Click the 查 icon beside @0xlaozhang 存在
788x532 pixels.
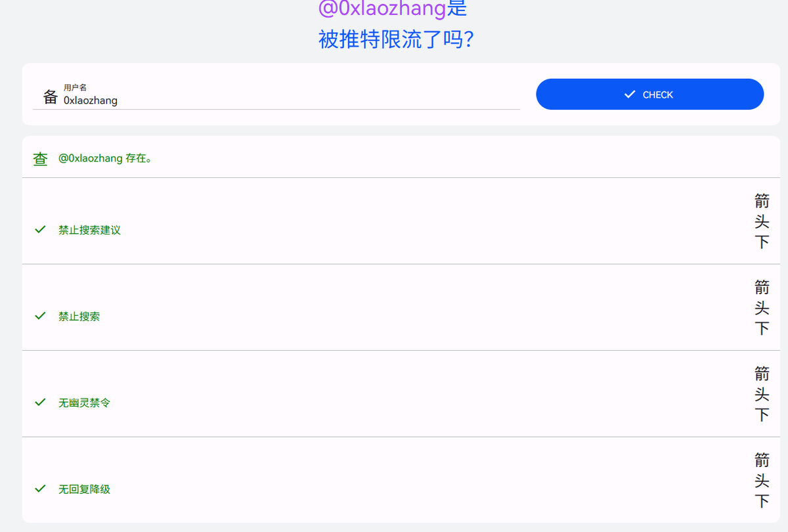[41, 158]
